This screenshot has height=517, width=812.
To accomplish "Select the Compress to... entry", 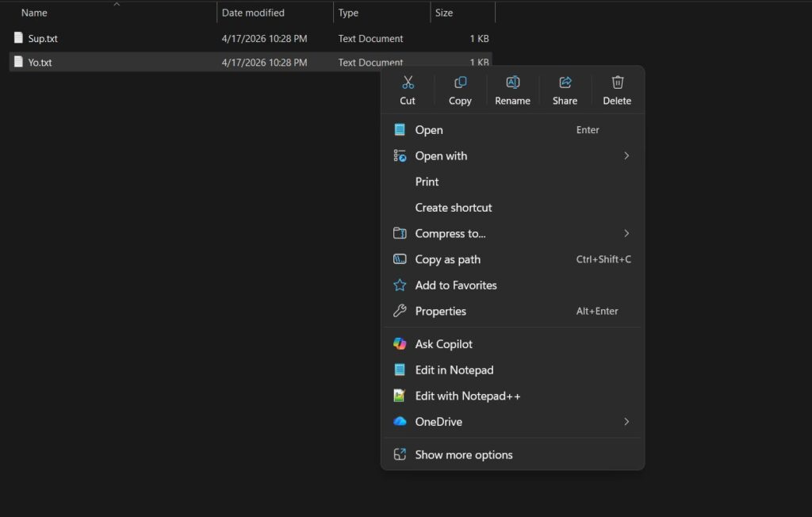I will [x=513, y=234].
